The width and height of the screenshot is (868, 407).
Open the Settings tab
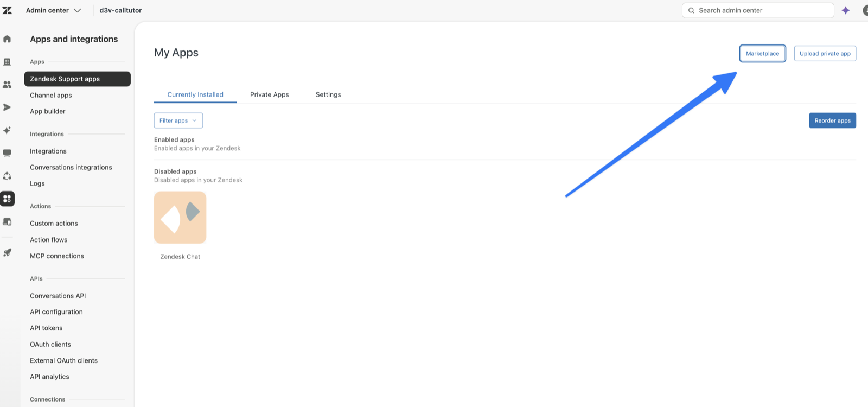tap(328, 94)
